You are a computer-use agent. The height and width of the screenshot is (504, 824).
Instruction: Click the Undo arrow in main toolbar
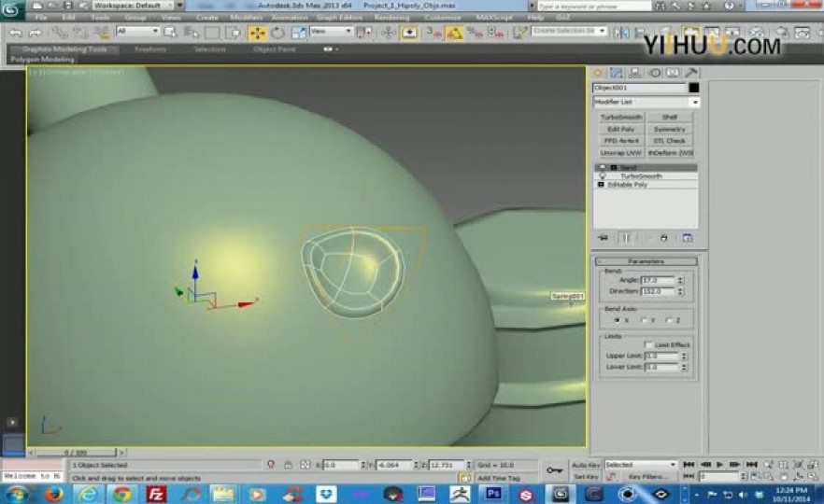16,33
